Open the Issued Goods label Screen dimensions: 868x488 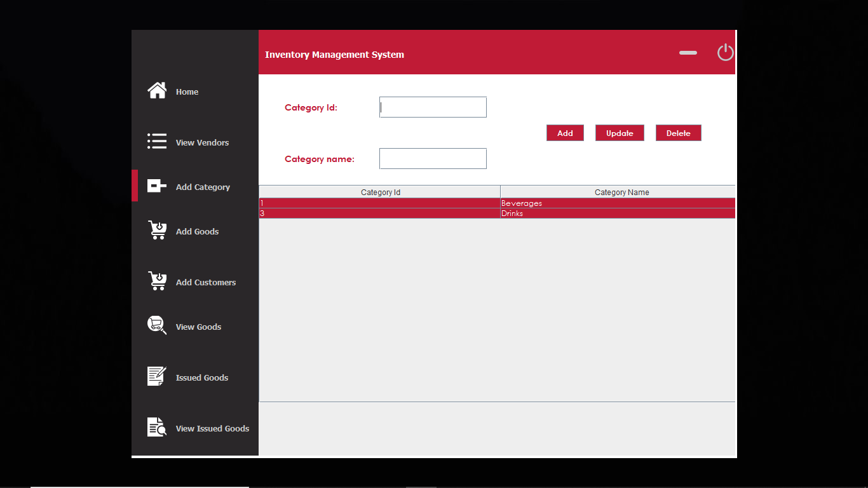202,378
